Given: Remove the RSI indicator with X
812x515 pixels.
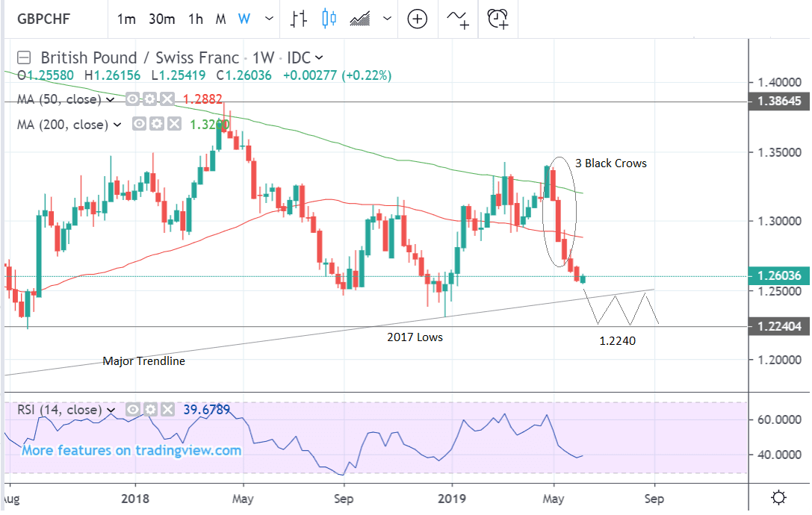Looking at the screenshot, I should [167, 410].
